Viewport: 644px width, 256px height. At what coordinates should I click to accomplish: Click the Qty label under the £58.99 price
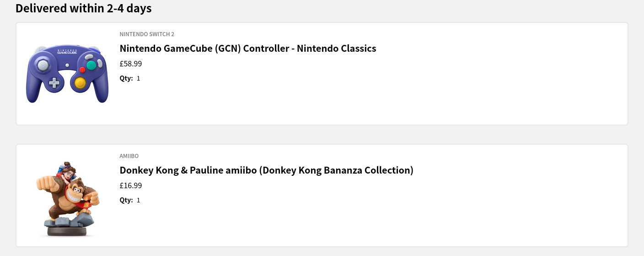point(126,78)
